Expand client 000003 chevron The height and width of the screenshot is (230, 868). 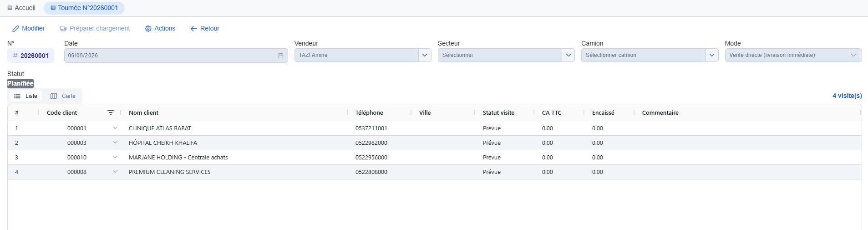coord(115,143)
